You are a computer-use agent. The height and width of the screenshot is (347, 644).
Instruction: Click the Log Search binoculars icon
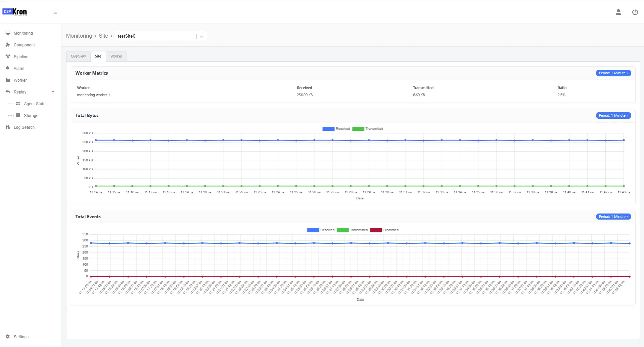pyautogui.click(x=8, y=127)
